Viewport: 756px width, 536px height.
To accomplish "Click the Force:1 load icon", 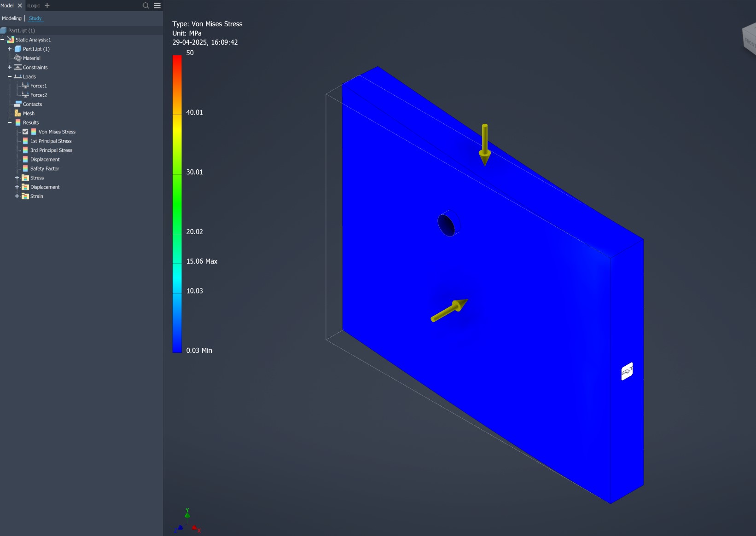I will pos(25,86).
